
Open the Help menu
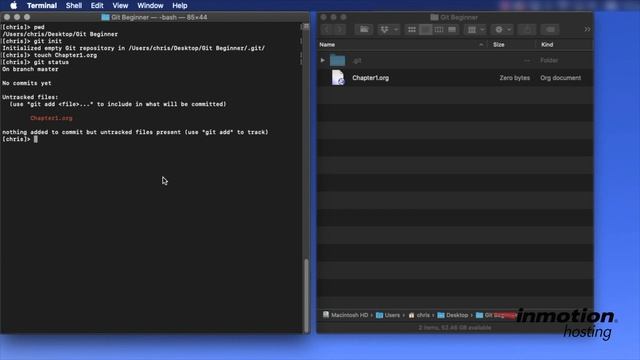pyautogui.click(x=180, y=6)
